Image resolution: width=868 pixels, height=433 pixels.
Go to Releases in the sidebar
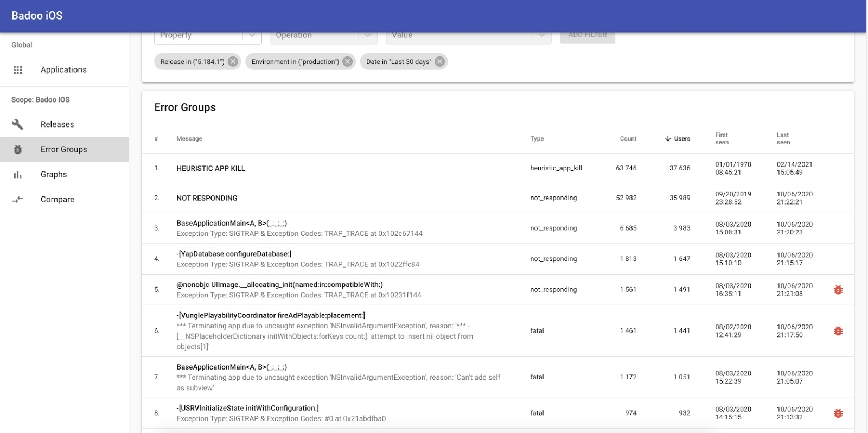pos(64,124)
